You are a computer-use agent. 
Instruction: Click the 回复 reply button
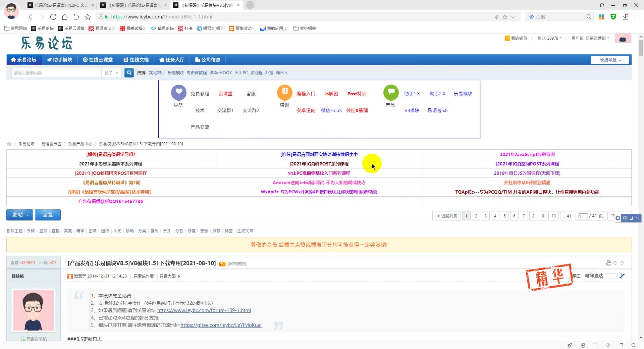tap(48, 215)
